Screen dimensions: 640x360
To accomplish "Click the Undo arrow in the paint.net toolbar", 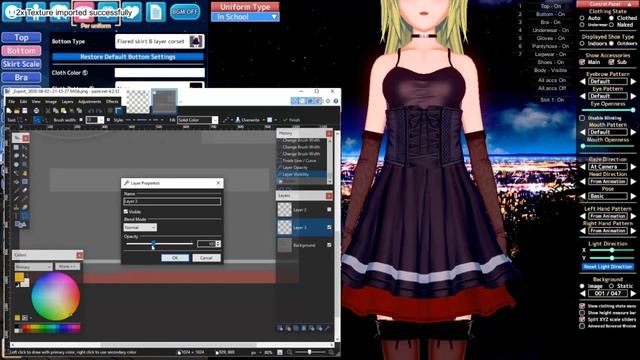I will [91, 111].
